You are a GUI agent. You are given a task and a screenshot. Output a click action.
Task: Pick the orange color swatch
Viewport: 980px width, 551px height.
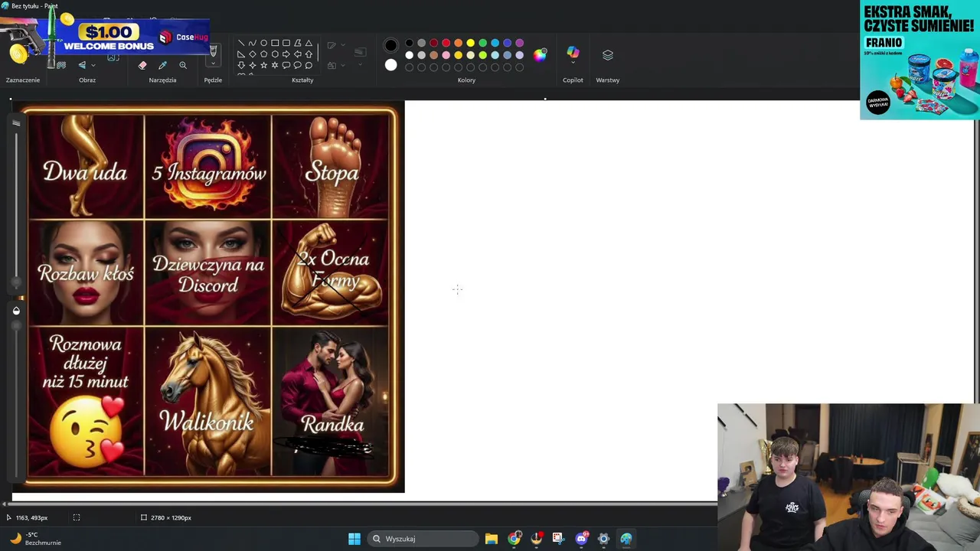click(x=458, y=43)
